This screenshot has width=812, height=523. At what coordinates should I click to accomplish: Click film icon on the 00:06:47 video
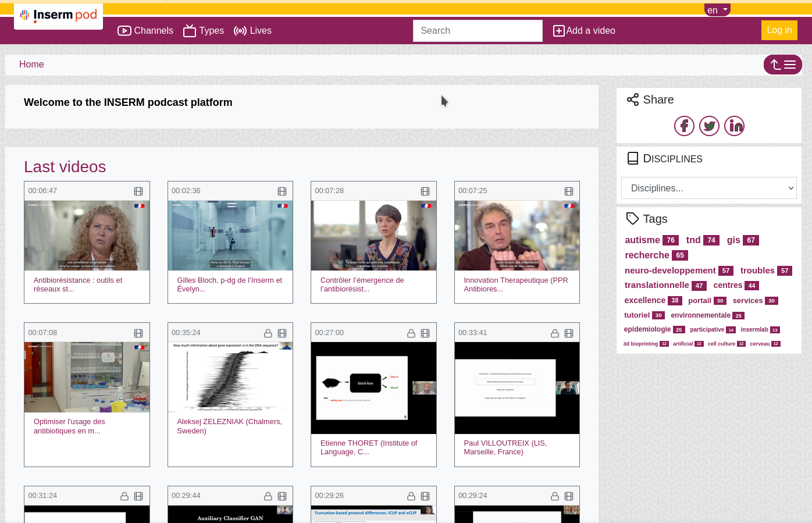tap(138, 191)
